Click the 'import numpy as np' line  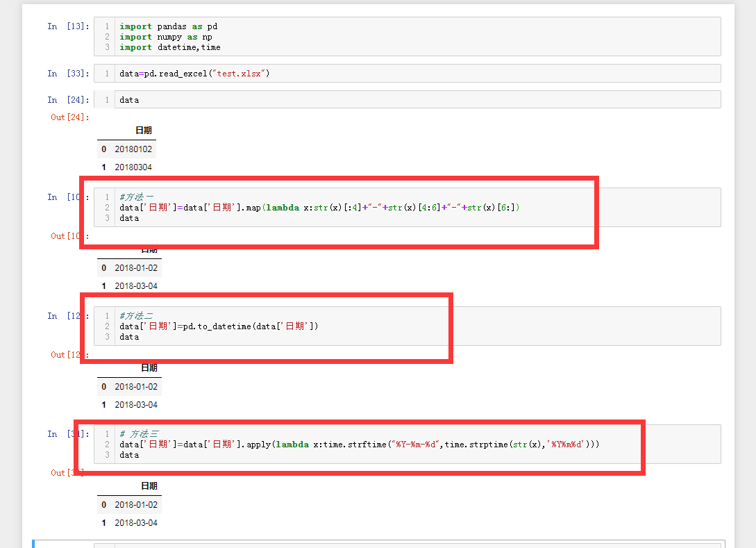[x=166, y=37]
